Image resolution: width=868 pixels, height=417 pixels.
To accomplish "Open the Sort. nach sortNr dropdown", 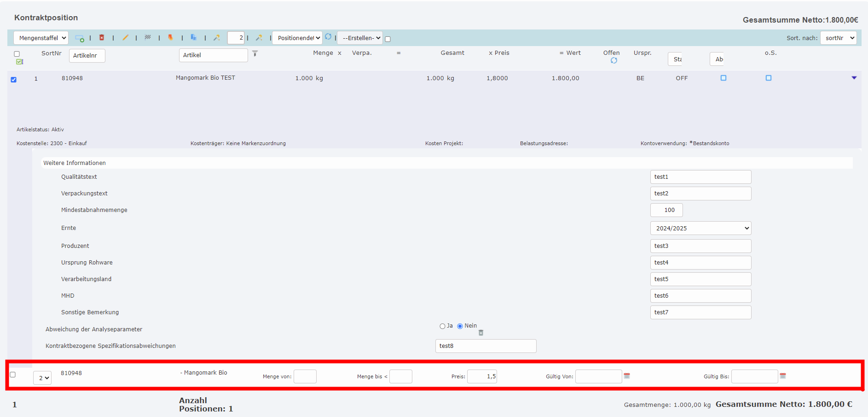I will 838,38.
